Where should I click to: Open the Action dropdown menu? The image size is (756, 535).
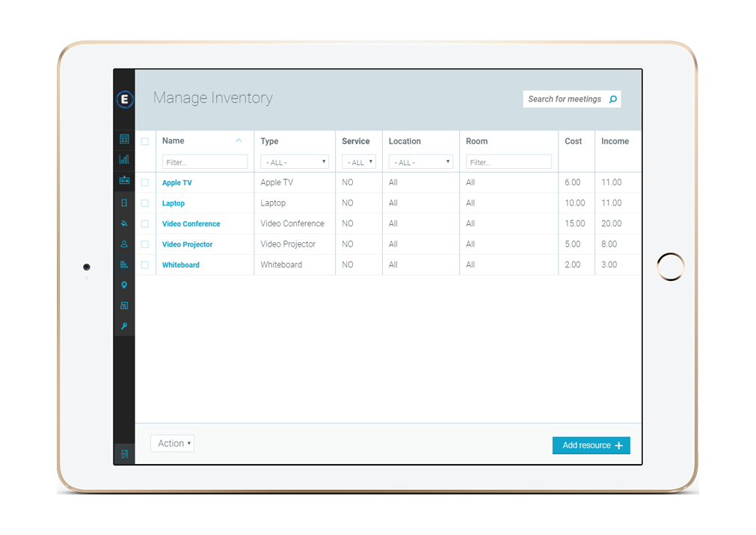(x=172, y=443)
